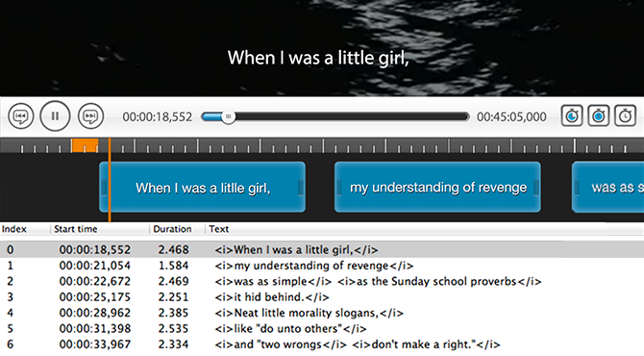This screenshot has width=644, height=356.
Task: Select row text 'it hid behind.'
Action: click(x=269, y=296)
